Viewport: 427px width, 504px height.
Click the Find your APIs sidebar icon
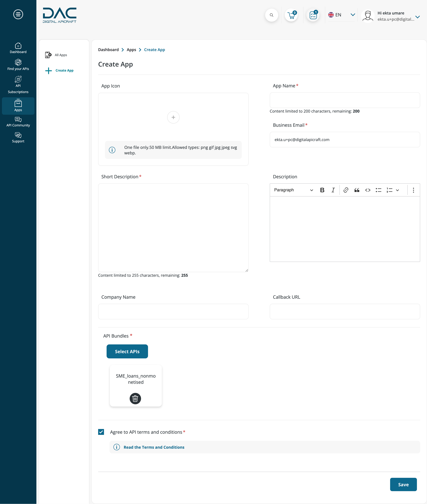[x=18, y=64]
